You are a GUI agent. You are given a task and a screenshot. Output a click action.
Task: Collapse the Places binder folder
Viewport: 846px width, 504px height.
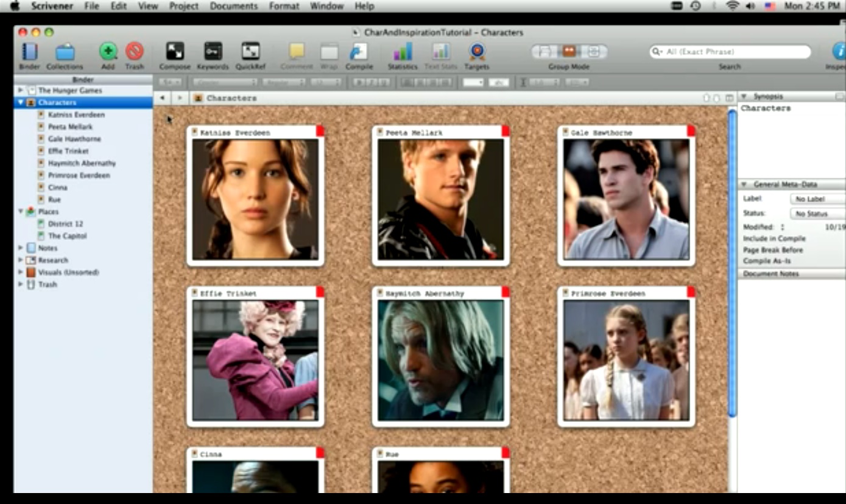coord(21,212)
